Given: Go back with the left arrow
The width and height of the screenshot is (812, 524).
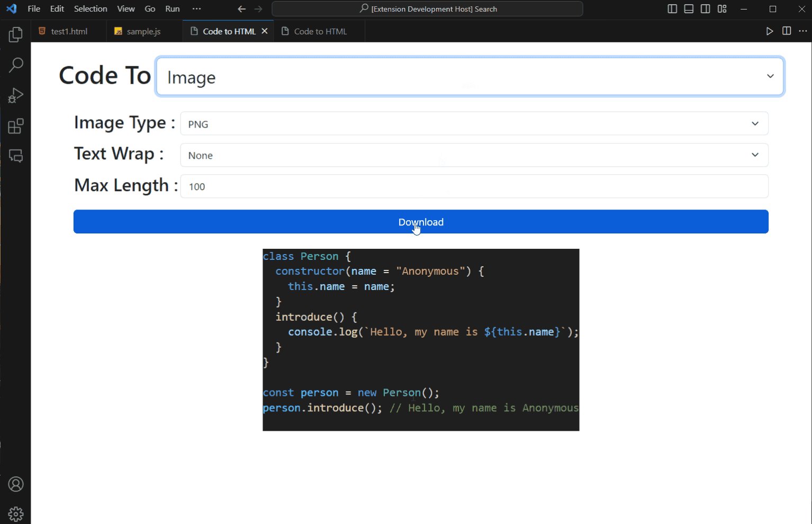Looking at the screenshot, I should 241,9.
